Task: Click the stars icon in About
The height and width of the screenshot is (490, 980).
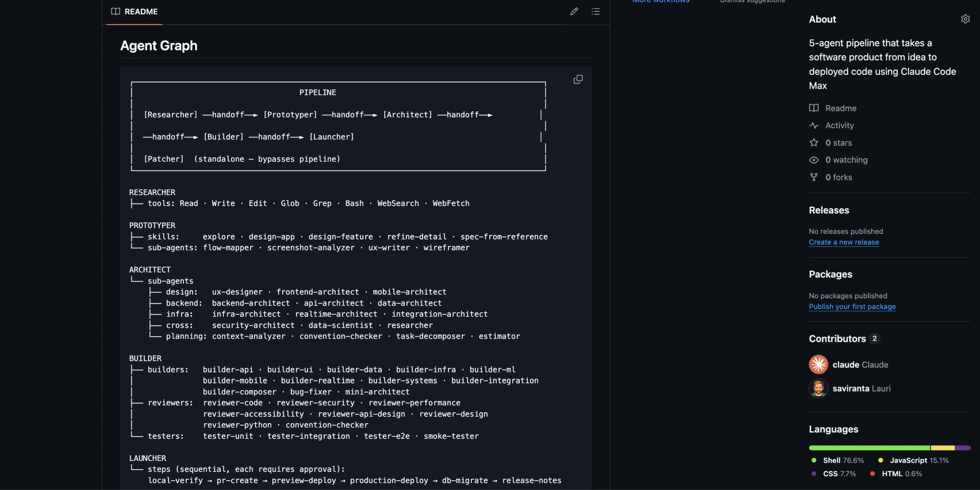Action: 814,143
